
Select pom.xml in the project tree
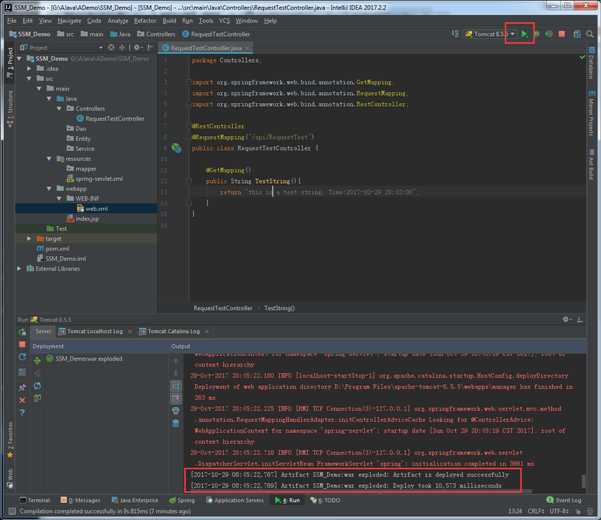[53, 248]
